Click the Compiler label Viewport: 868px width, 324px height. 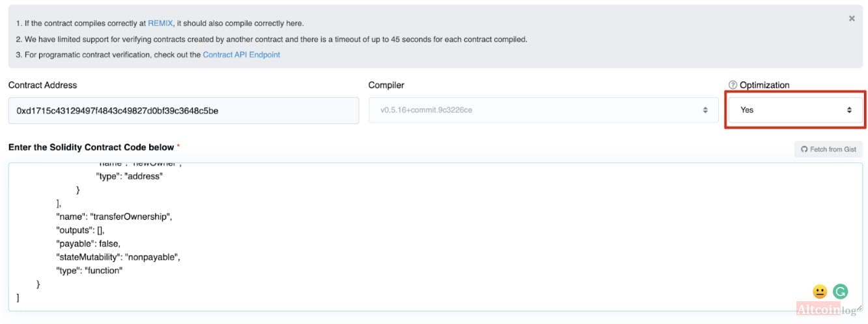click(x=386, y=85)
